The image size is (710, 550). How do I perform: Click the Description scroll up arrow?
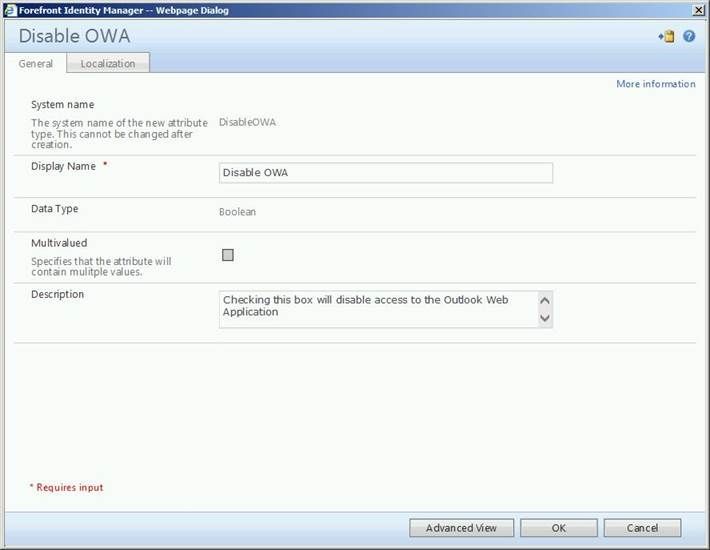(x=545, y=300)
